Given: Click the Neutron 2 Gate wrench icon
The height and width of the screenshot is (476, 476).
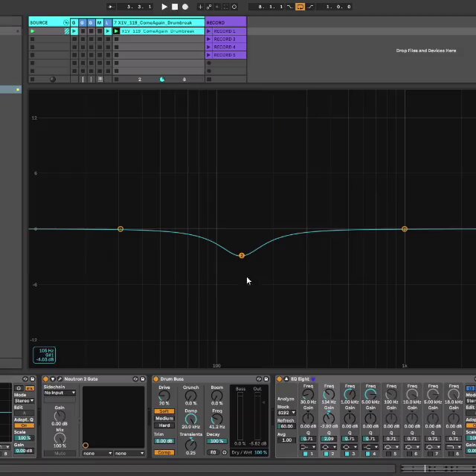Looking at the screenshot, I should pyautogui.click(x=59, y=379).
